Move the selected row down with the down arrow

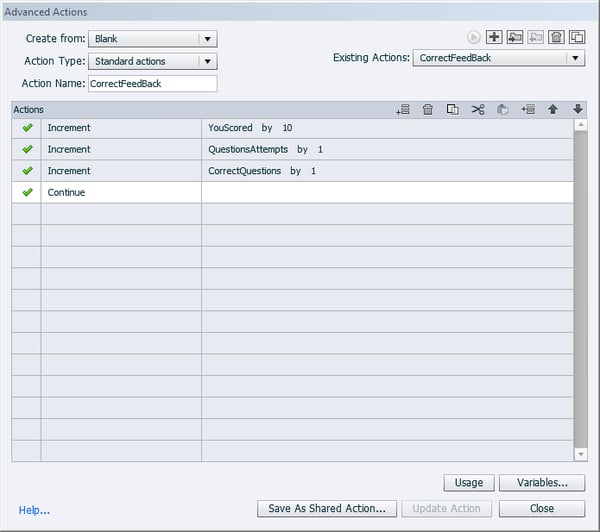tap(578, 109)
